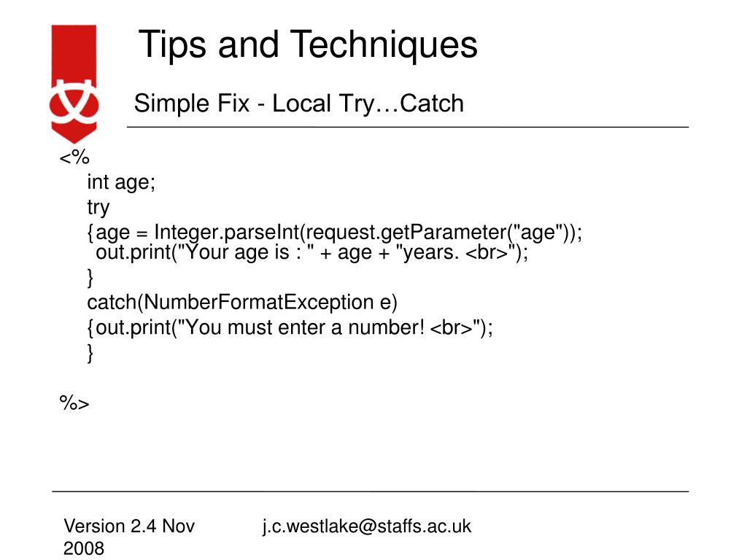The height and width of the screenshot is (560, 747).
Task: Click the red university knot logo
Action: click(x=74, y=84)
